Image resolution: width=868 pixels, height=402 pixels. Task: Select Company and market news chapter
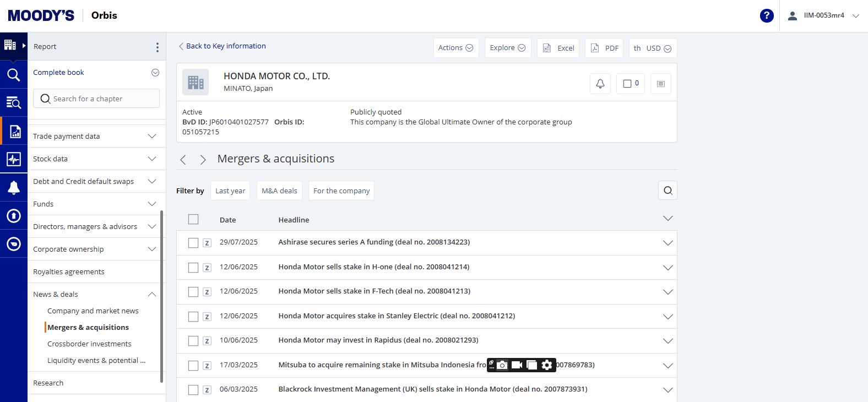[93, 311]
